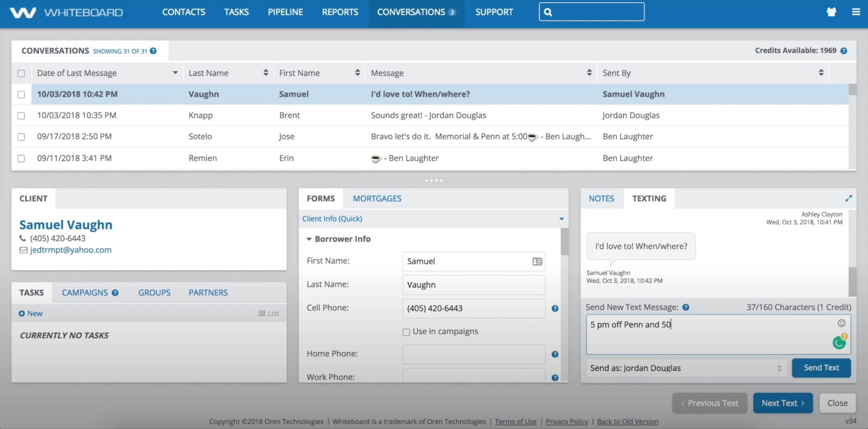
Task: Switch tasks to List view
Action: [269, 314]
